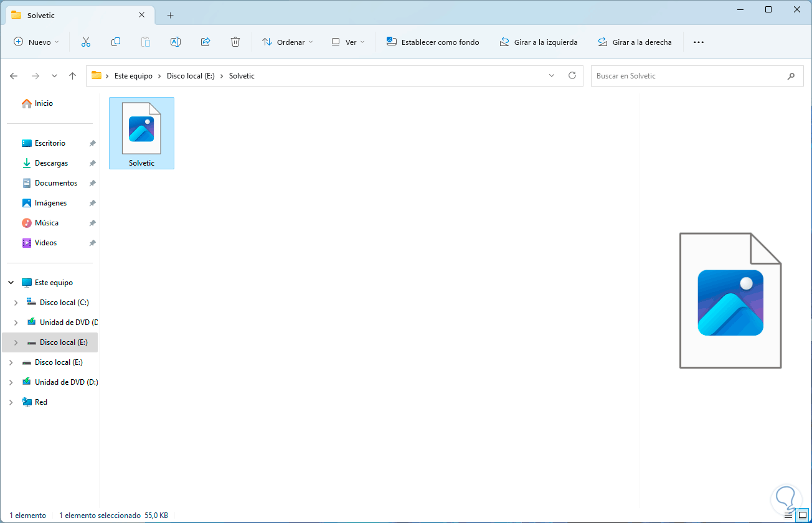Select Descargas in the sidebar
The height and width of the screenshot is (523, 812).
[x=51, y=163]
